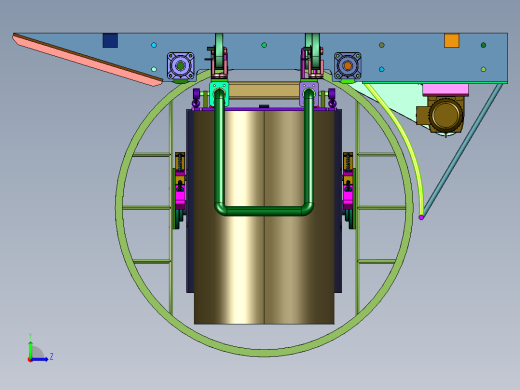520x390 pixels.
Task: Select the teal diagonal brace strut
Action: click(463, 150)
